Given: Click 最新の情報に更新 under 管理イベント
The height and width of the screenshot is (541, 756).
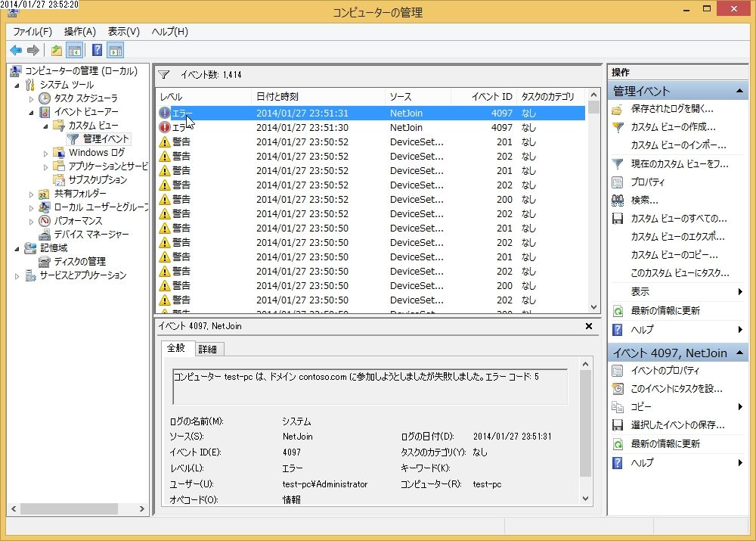Looking at the screenshot, I should [665, 310].
